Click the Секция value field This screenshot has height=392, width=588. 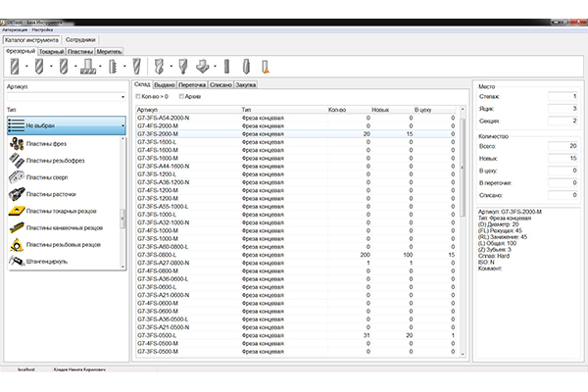[563, 122]
